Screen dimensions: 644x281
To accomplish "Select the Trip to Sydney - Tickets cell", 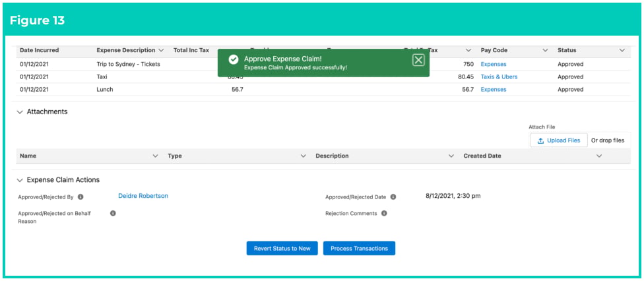I will tap(128, 64).
